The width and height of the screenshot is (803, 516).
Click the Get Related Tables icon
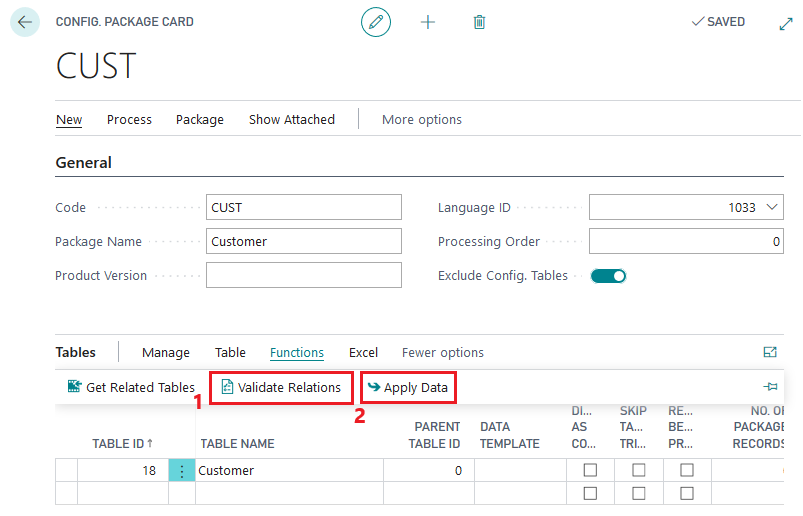click(x=74, y=386)
